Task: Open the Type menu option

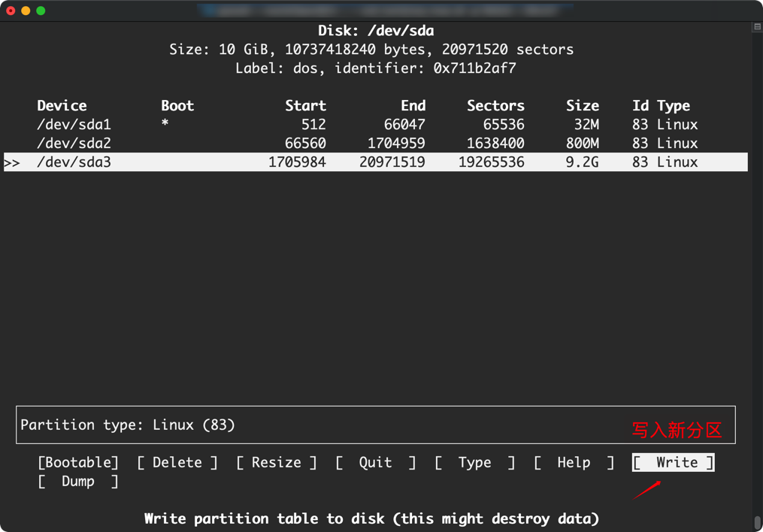Action: coord(474,463)
